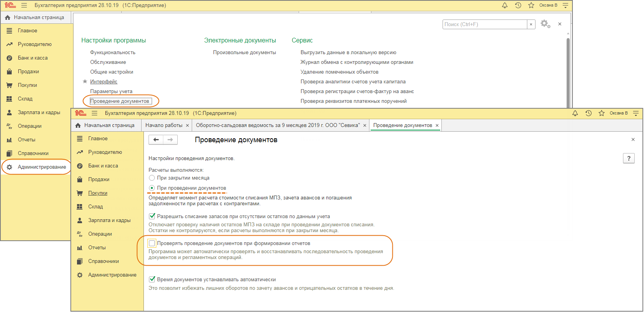The width and height of the screenshot is (644, 312).
Task: Expand the top-right window options menu in the front window
Action: (636, 113)
